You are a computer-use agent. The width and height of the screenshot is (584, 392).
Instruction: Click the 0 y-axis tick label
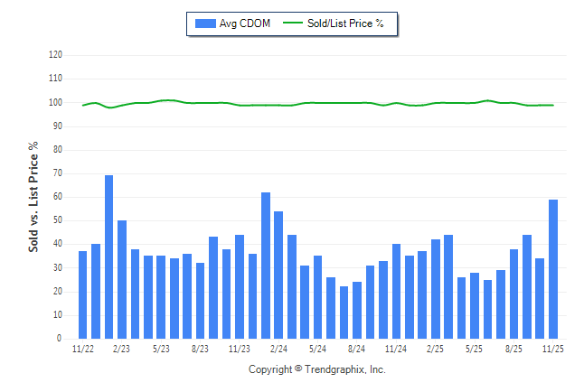(x=60, y=339)
